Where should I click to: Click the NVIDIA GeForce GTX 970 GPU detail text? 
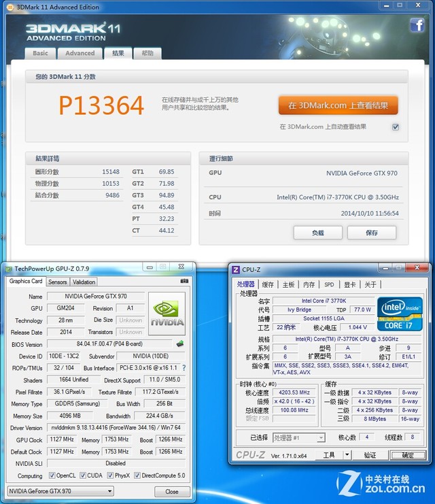point(362,173)
